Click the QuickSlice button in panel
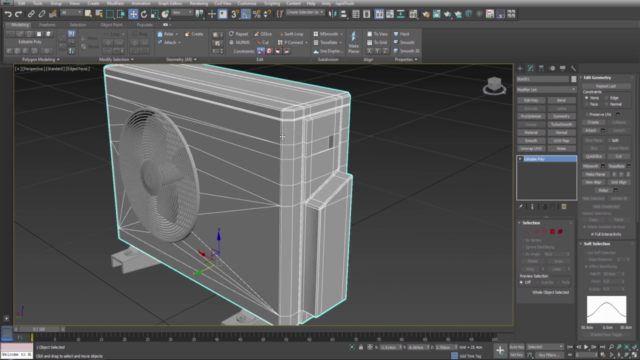 [593, 156]
